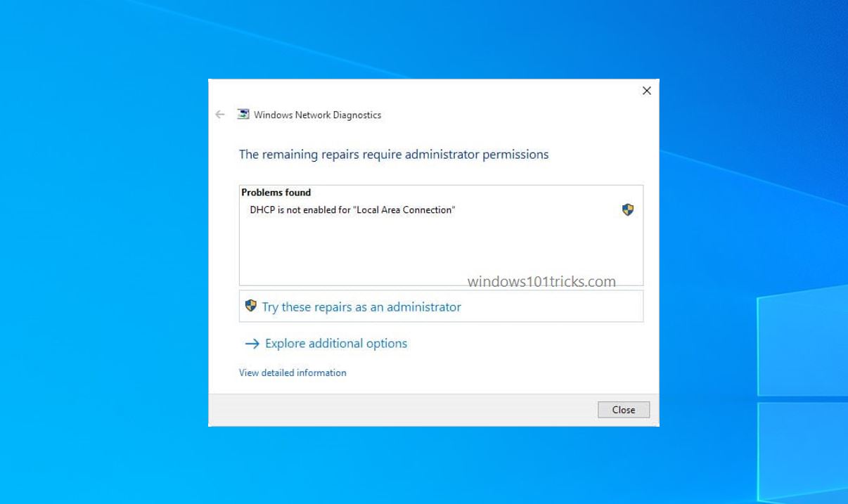
Task: Click the shield marking elevated permissions requirement
Action: pos(628,209)
